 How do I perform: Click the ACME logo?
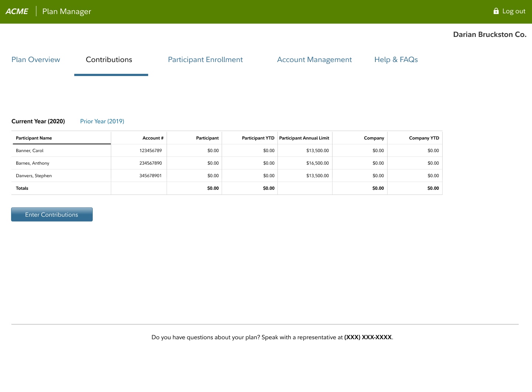click(17, 11)
